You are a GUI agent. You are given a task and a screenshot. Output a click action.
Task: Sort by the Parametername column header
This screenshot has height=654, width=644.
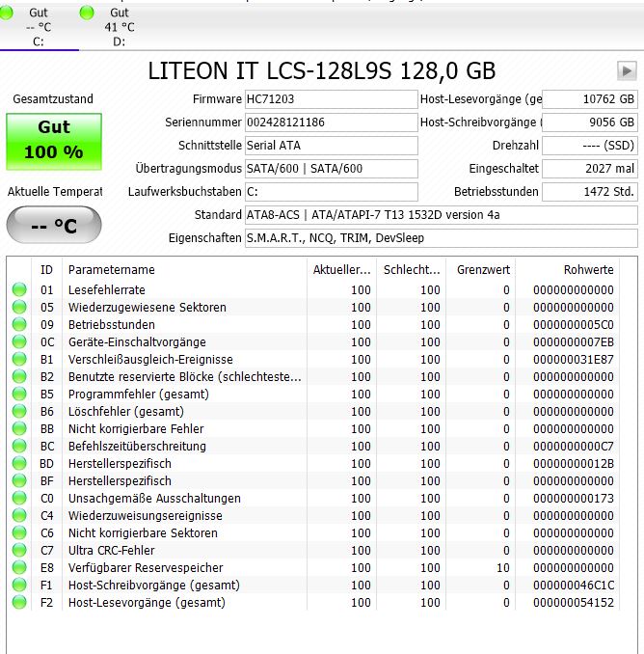184,270
